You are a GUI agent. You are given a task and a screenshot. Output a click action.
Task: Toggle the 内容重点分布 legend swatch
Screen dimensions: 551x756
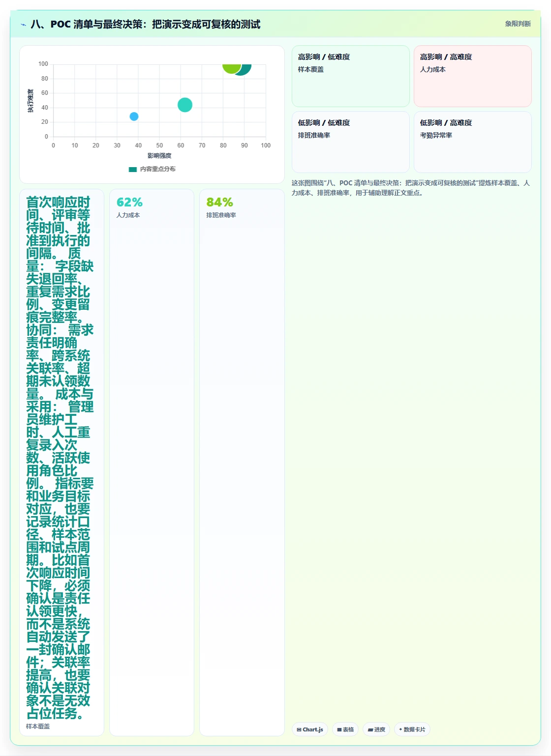132,170
